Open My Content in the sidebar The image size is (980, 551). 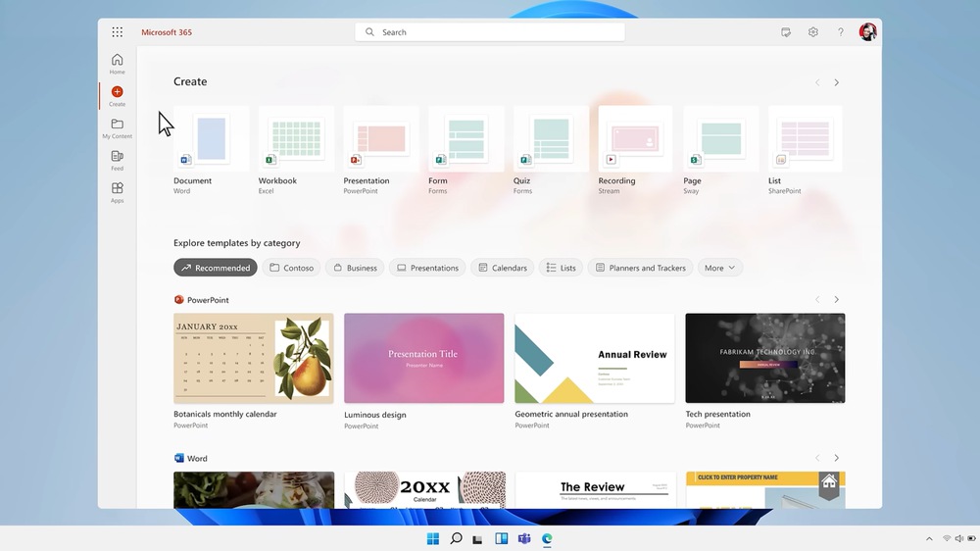pos(117,128)
